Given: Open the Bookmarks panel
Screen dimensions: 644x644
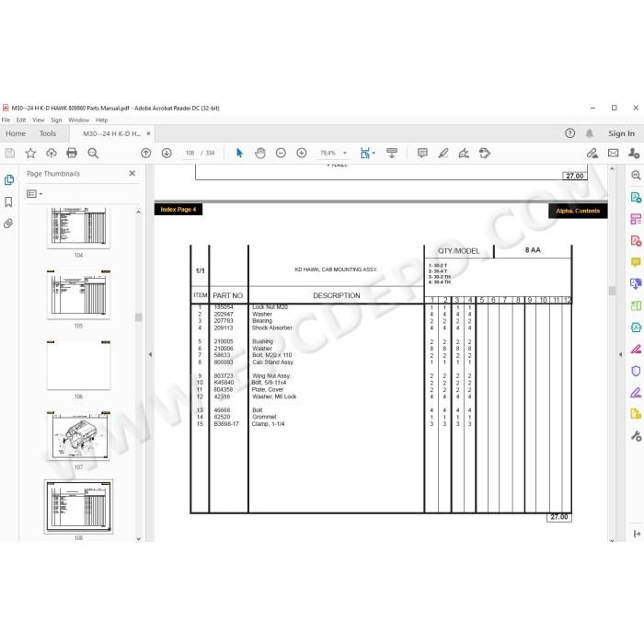Looking at the screenshot, I should pyautogui.click(x=8, y=201).
